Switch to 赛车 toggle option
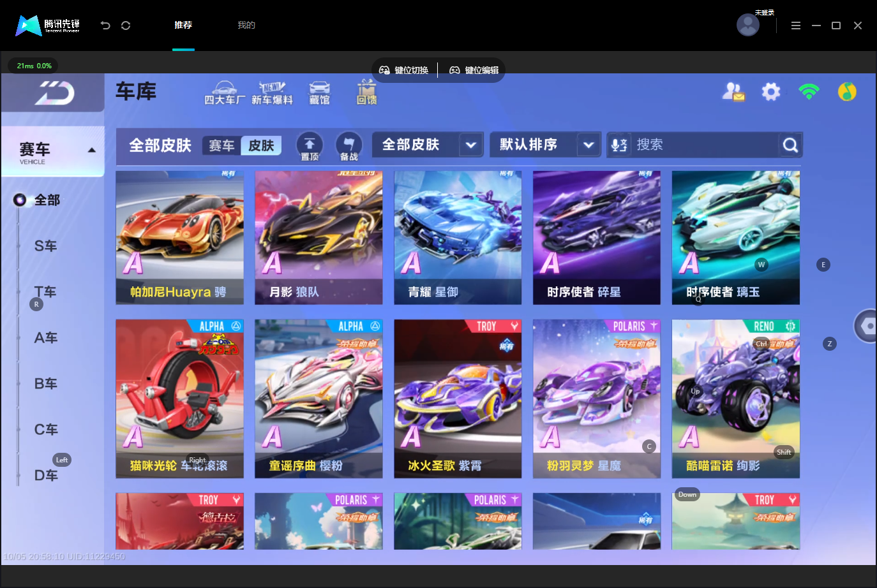 point(221,145)
